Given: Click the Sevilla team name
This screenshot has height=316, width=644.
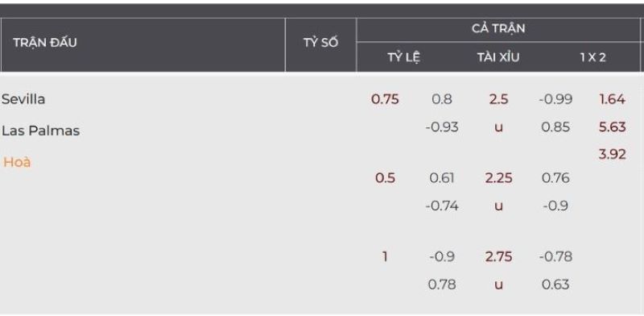Looking at the screenshot, I should 23,99.
